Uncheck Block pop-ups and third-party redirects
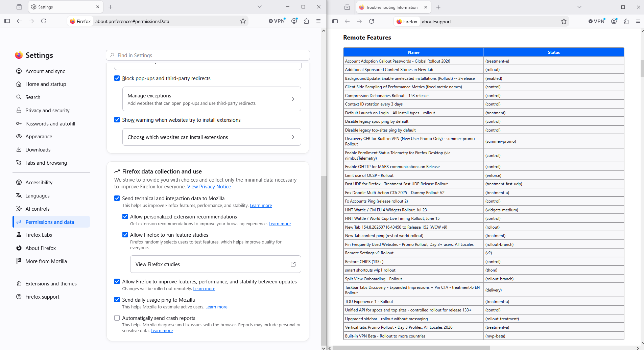The width and height of the screenshot is (644, 350). [x=117, y=78]
